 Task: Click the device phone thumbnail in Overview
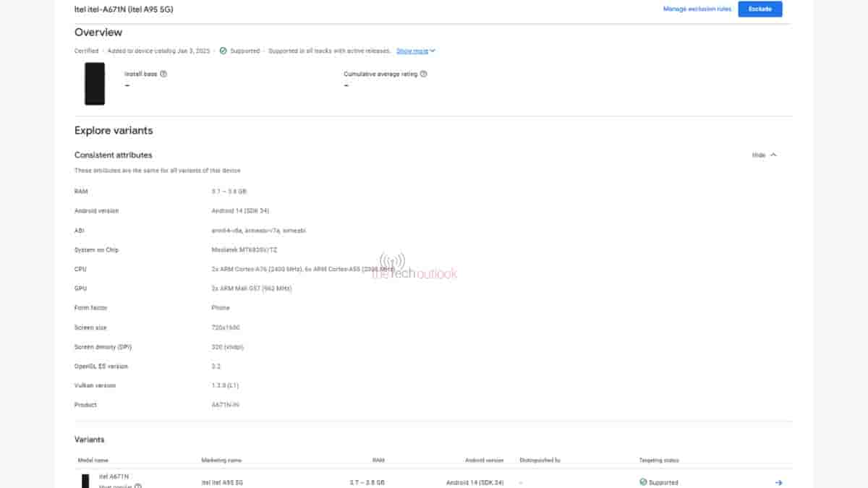95,84
